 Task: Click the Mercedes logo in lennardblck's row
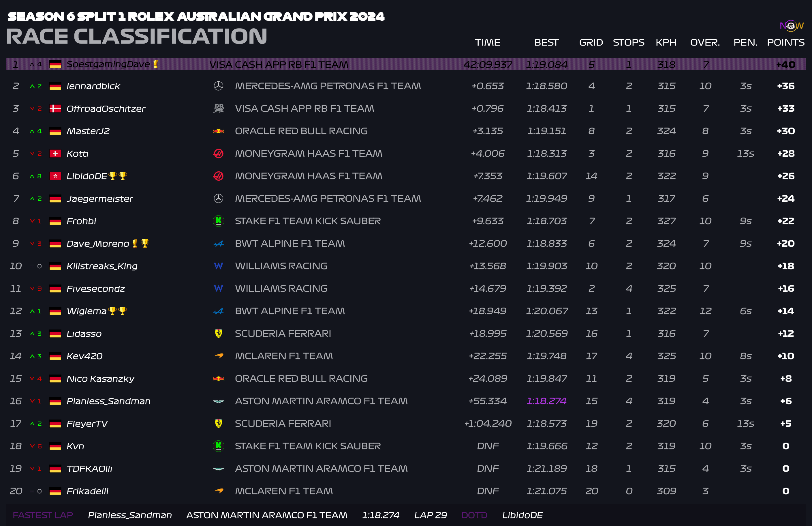pos(218,86)
